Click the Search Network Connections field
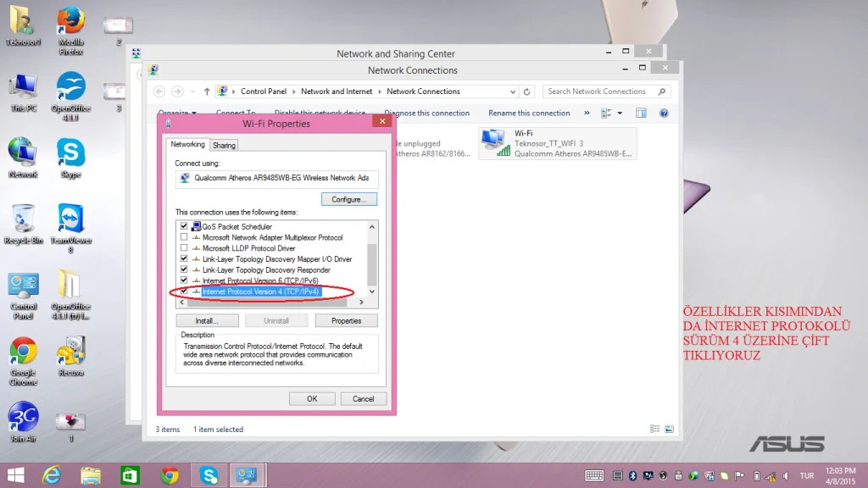 click(601, 91)
